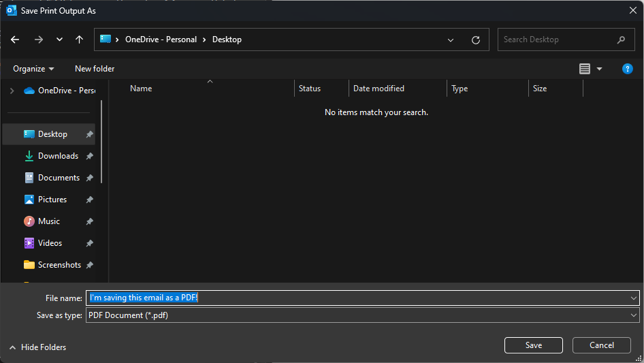The image size is (644, 363).
Task: Click the Up one level arrow
Action: point(80,40)
